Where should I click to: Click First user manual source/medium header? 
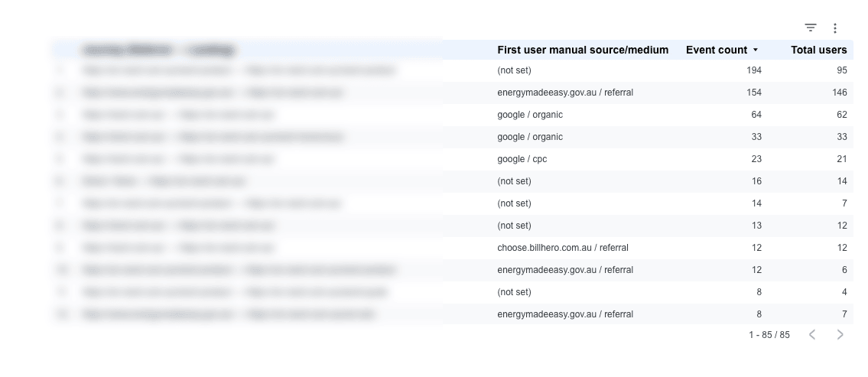[x=583, y=50]
